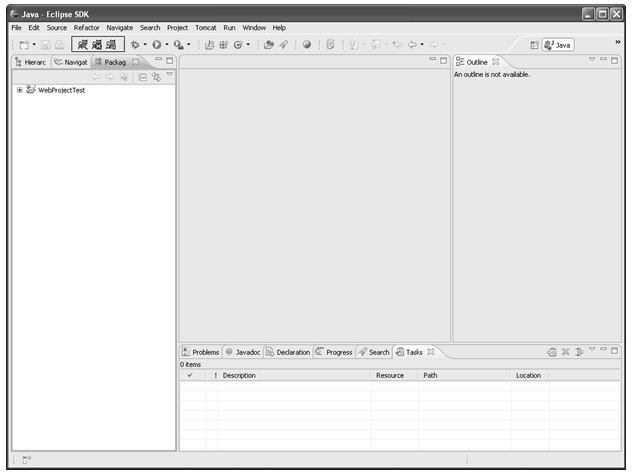This screenshot has width=635, height=475.
Task: Open the Refactor menu
Action: pyautogui.click(x=86, y=28)
